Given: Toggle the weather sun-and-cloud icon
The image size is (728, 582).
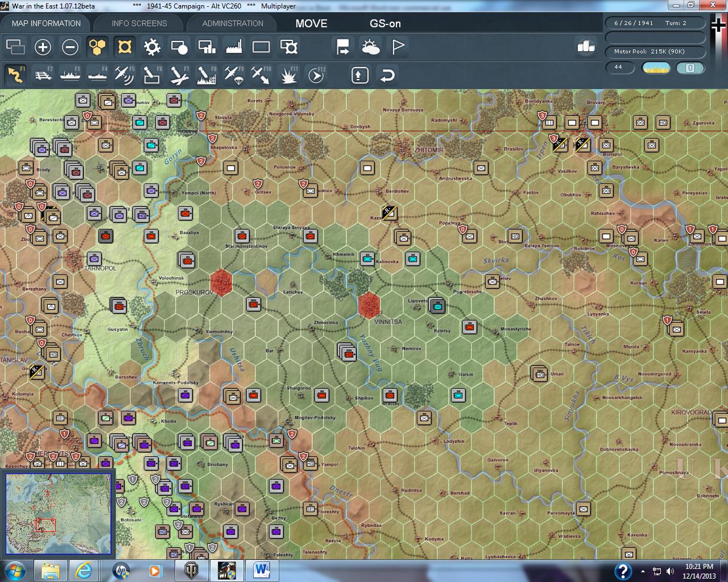Looking at the screenshot, I should pyautogui.click(x=370, y=47).
